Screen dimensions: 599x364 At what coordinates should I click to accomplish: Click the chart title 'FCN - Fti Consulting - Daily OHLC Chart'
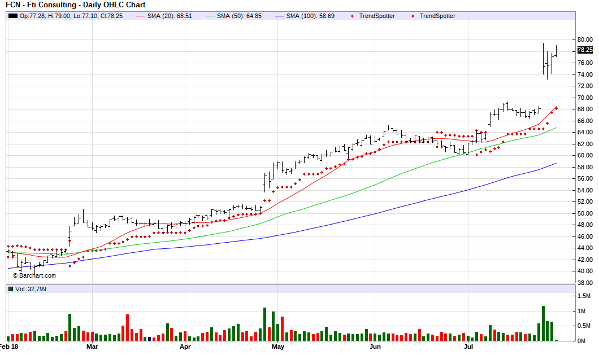coord(76,5)
